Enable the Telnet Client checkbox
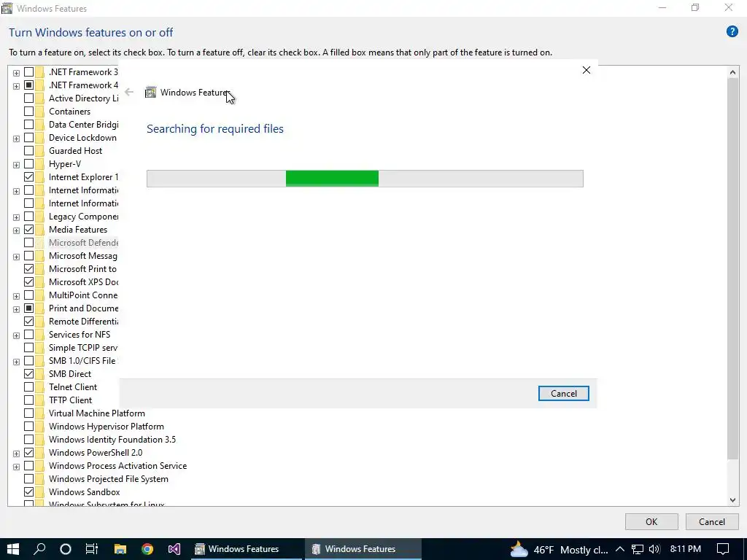The image size is (747, 560). pyautogui.click(x=28, y=387)
